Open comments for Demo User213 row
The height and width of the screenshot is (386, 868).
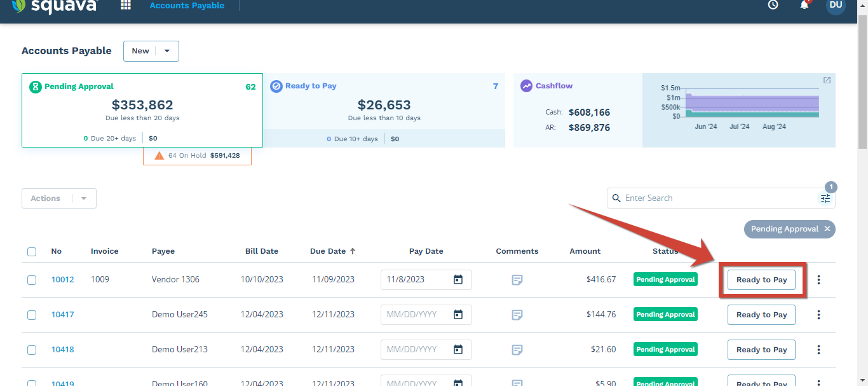point(517,350)
